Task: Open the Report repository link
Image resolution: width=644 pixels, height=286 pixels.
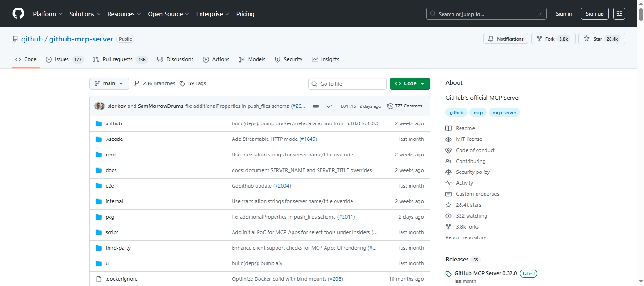Action: click(x=466, y=237)
